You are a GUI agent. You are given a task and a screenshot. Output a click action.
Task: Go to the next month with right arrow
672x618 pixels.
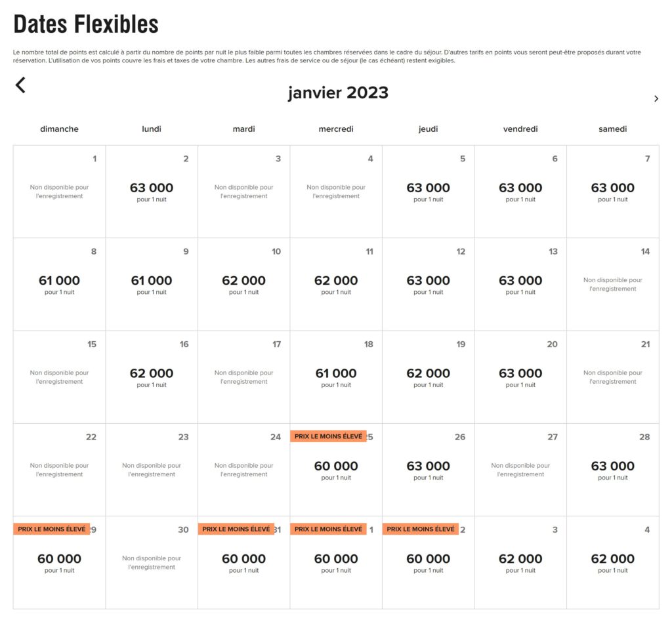point(656,99)
